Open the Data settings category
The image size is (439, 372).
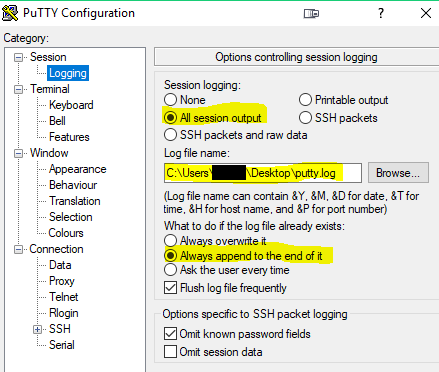tap(60, 265)
